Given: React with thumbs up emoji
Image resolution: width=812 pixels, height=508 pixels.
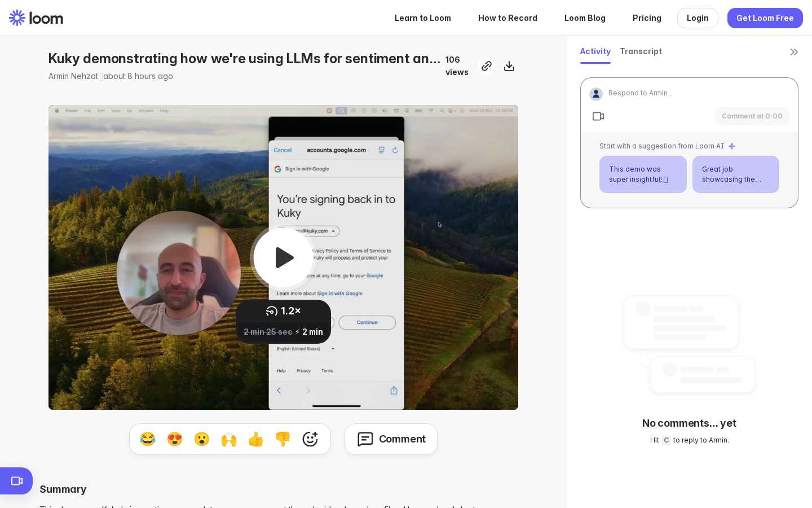Looking at the screenshot, I should point(256,439).
